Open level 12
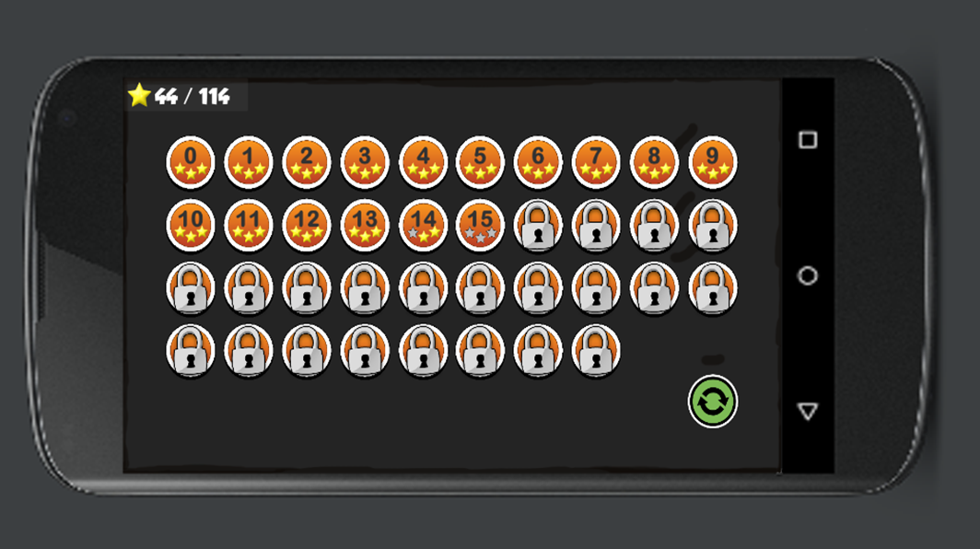 point(306,225)
